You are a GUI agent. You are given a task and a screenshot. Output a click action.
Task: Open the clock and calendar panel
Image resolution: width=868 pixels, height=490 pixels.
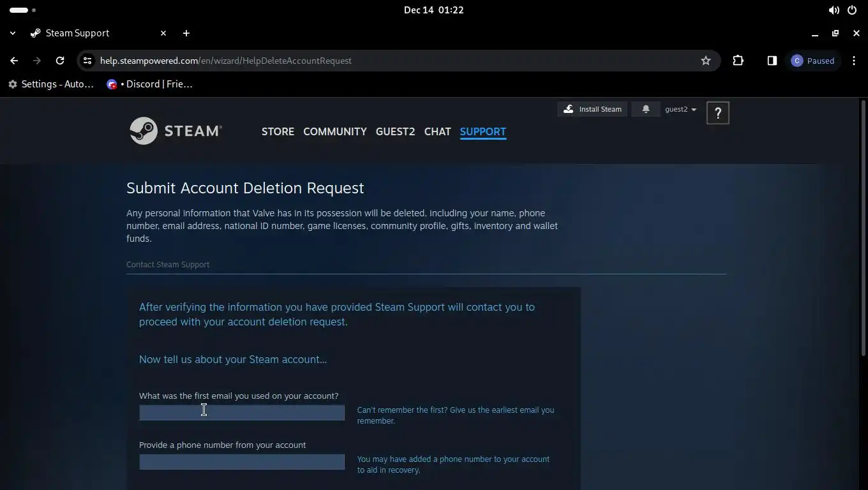tap(434, 10)
